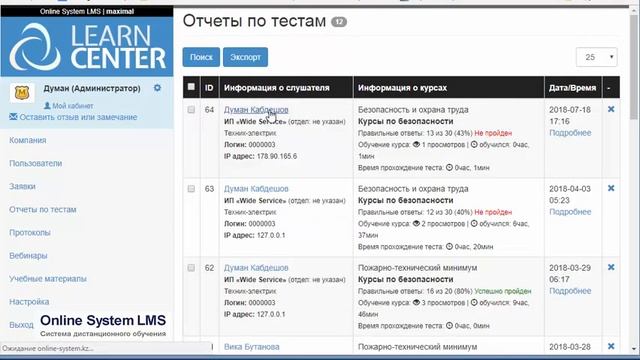Click Оставить отзыв или замечание link
The width and height of the screenshot is (640, 360).
point(78,117)
